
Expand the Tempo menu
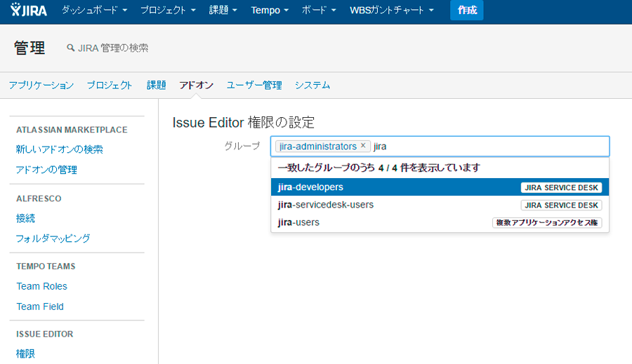click(270, 10)
